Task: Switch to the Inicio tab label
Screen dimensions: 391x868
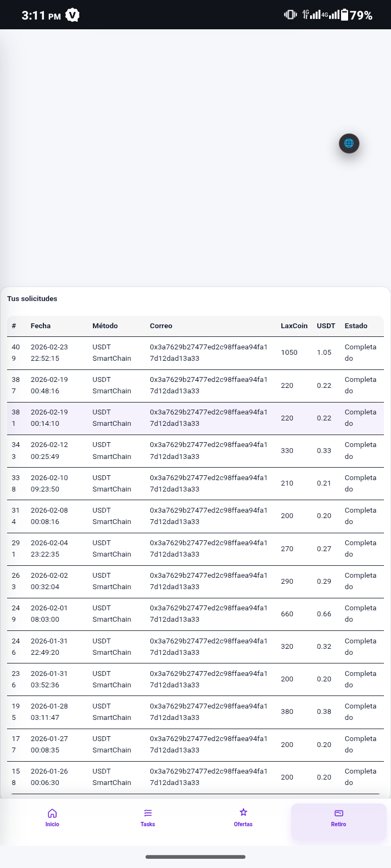Action: tap(52, 824)
